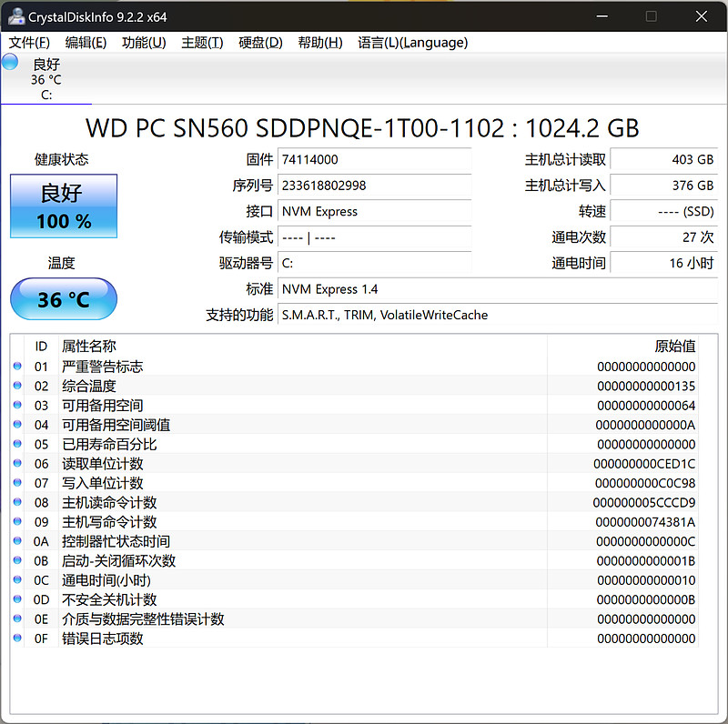
Task: Click status dot for 写入单位计数 row
Action: tap(17, 483)
